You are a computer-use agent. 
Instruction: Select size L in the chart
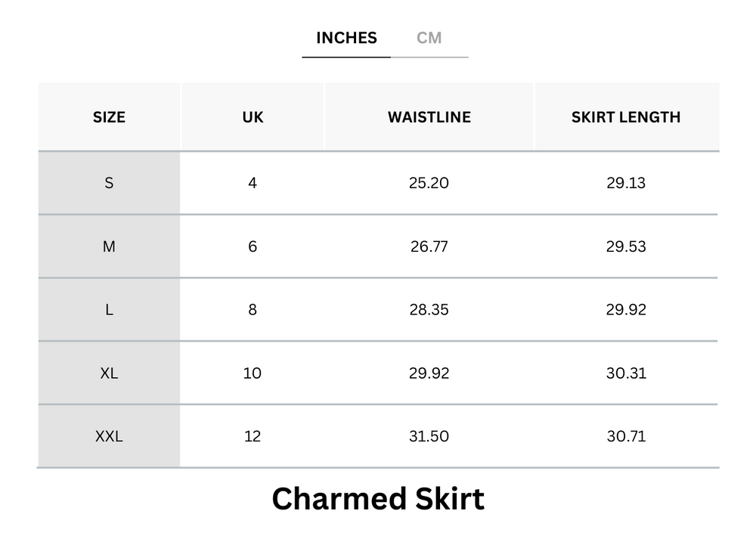pyautogui.click(x=109, y=309)
